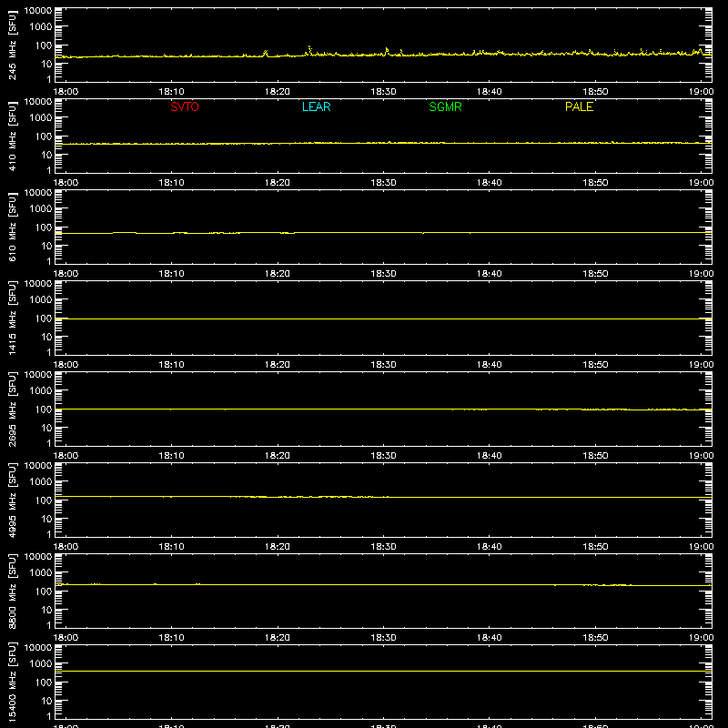Click 19:00 time label under 4995 MHz plot
728x728 pixels.
point(701,547)
